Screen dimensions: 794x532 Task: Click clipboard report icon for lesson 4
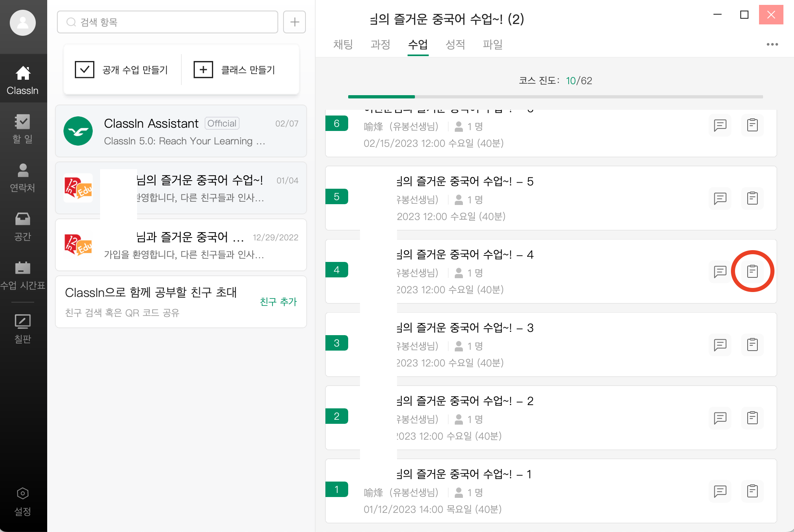(x=752, y=271)
